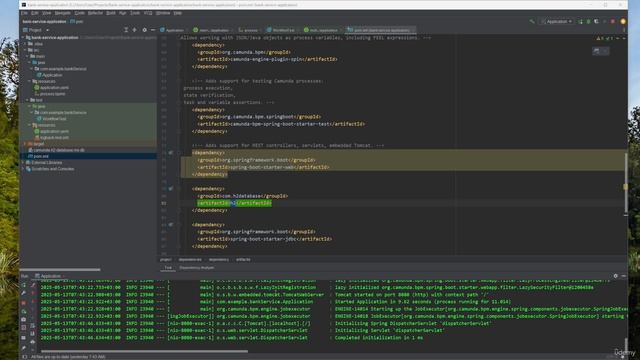
Task: Open the Application run configuration dropdown
Action: pyautogui.click(x=557, y=21)
